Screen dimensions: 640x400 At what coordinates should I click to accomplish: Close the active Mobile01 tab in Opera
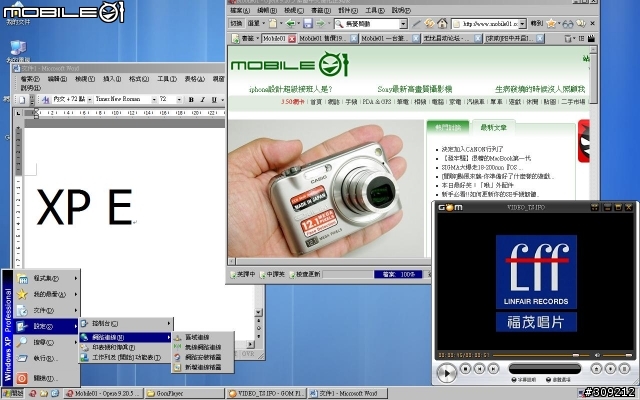click(x=292, y=39)
